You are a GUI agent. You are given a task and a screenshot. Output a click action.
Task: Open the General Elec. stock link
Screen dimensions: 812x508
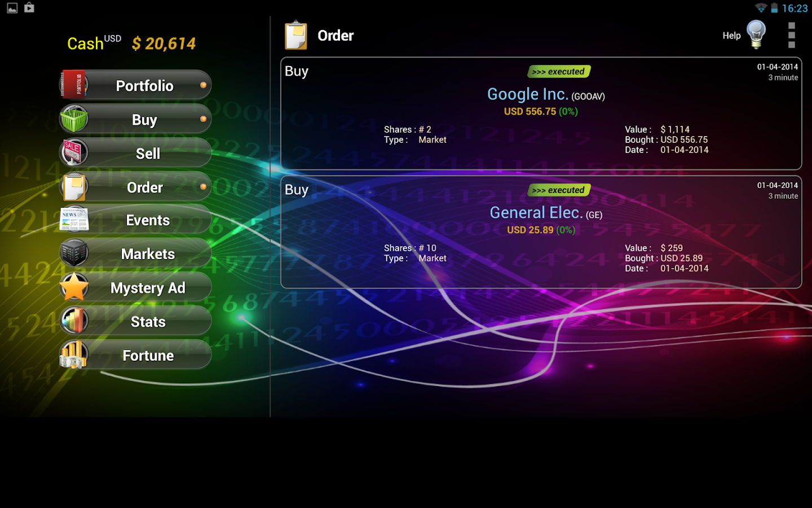pos(536,213)
